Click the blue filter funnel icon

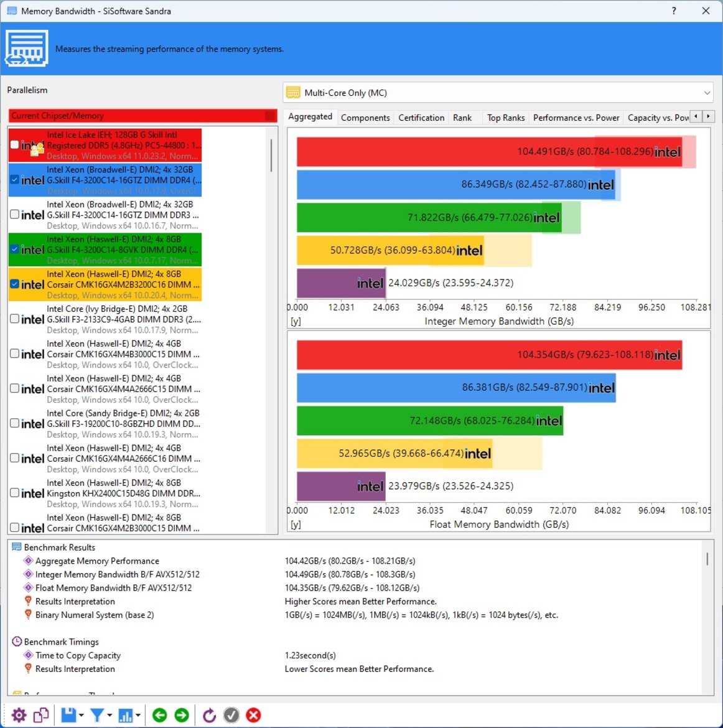(96, 715)
